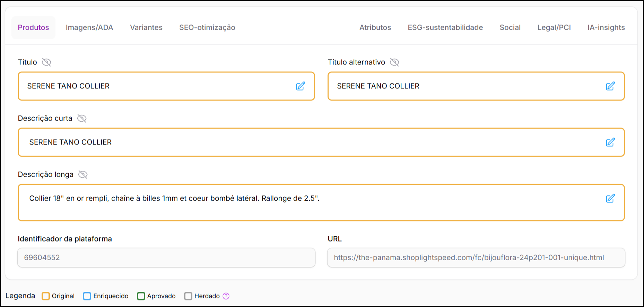The width and height of the screenshot is (644, 307).
Task: Toggle visibility eye beside Descrição curta
Action: pos(82,118)
